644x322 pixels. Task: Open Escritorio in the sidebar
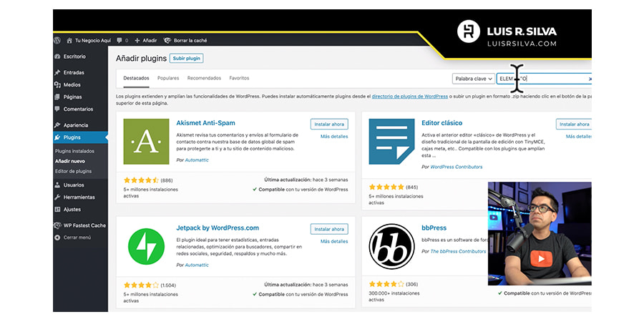(74, 57)
